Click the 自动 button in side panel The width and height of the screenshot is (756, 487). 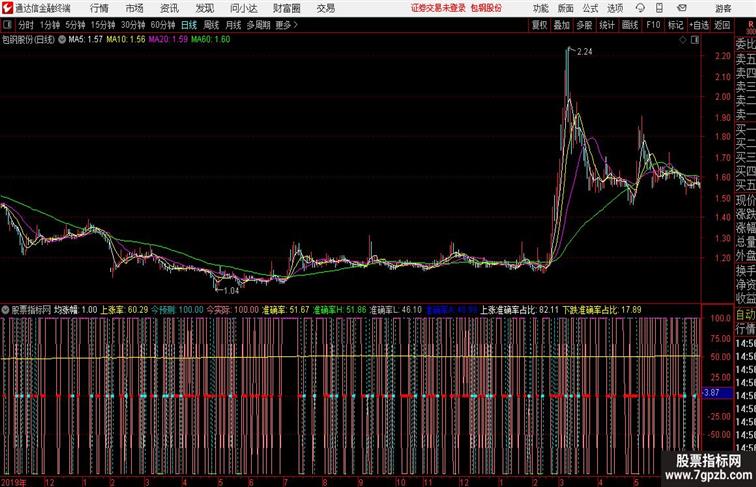coord(745,315)
